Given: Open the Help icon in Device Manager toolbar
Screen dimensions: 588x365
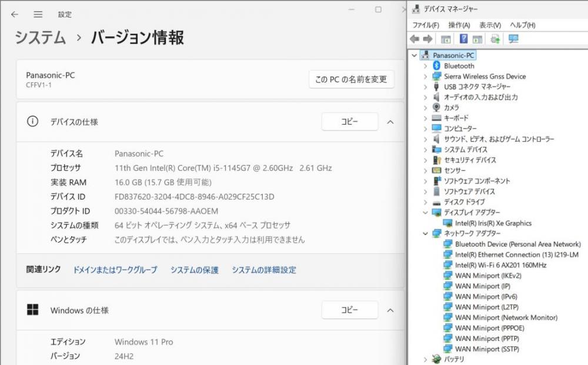Looking at the screenshot, I should [463, 39].
